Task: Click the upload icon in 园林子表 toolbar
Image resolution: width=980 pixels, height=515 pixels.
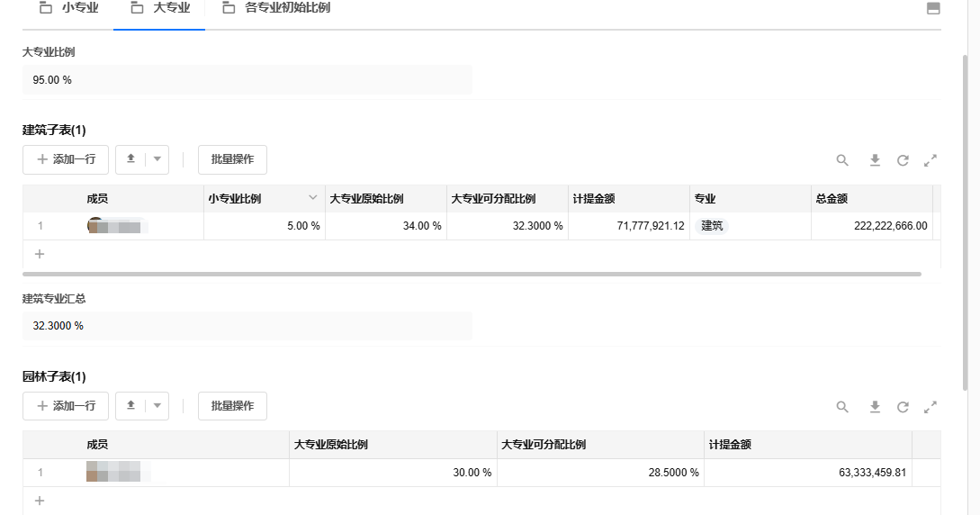Action: point(130,406)
